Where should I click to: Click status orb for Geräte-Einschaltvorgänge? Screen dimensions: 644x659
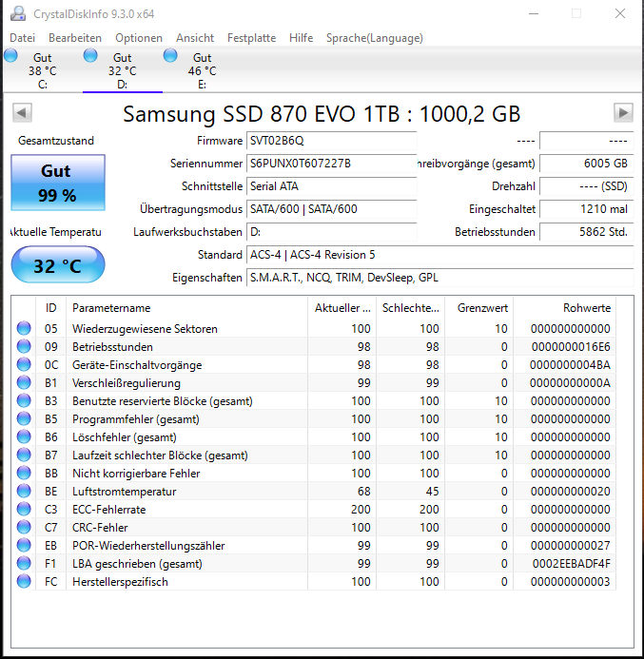(24, 364)
